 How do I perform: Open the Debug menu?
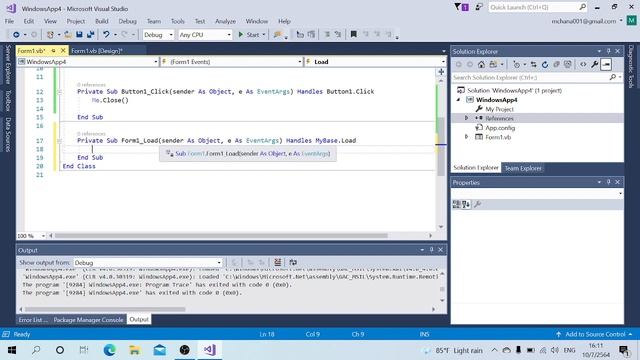(x=127, y=21)
